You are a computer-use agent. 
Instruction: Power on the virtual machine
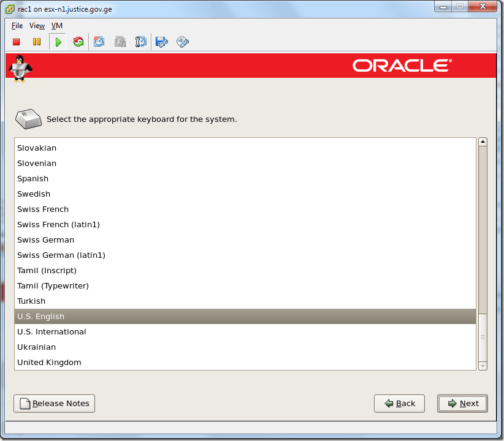tap(58, 42)
